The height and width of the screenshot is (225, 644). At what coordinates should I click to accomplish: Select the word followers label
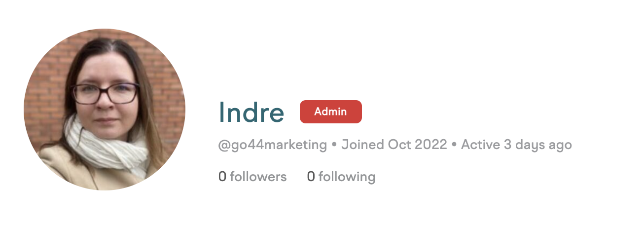coord(258,176)
